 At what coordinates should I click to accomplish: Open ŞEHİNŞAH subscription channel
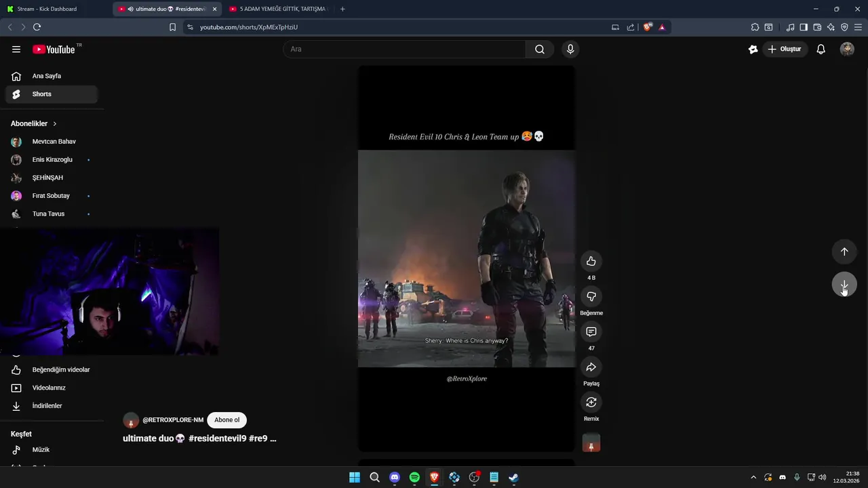[x=52, y=178]
